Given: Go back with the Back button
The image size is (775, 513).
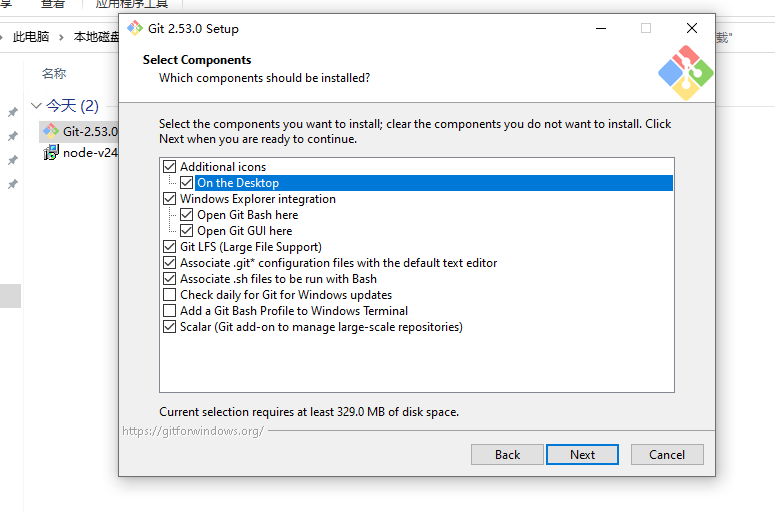Looking at the screenshot, I should tap(507, 454).
